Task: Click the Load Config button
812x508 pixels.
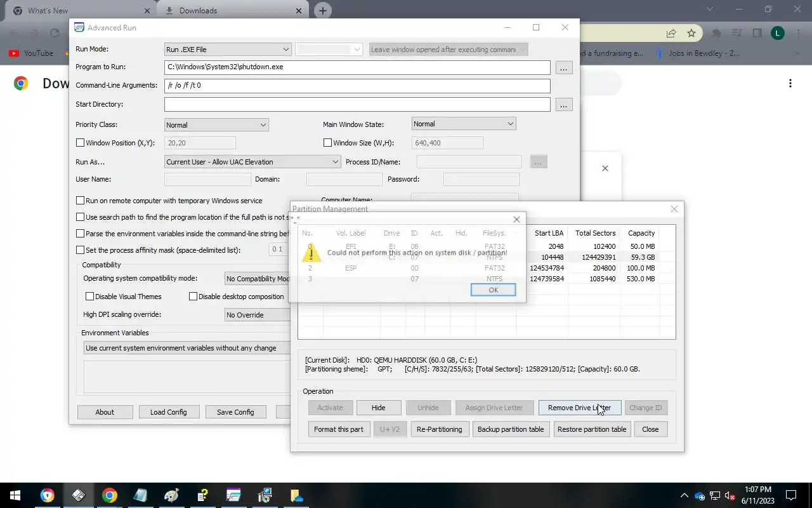Action: click(168, 412)
